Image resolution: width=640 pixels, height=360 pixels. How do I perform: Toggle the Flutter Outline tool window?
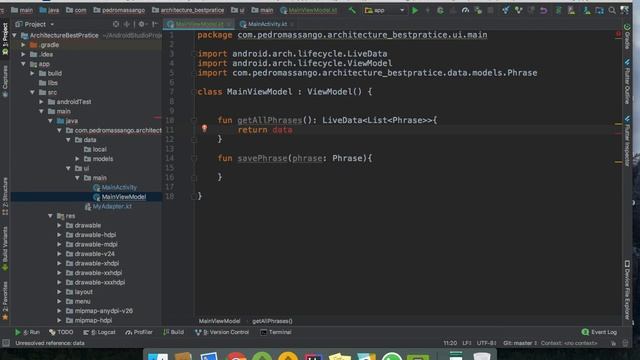[627, 82]
